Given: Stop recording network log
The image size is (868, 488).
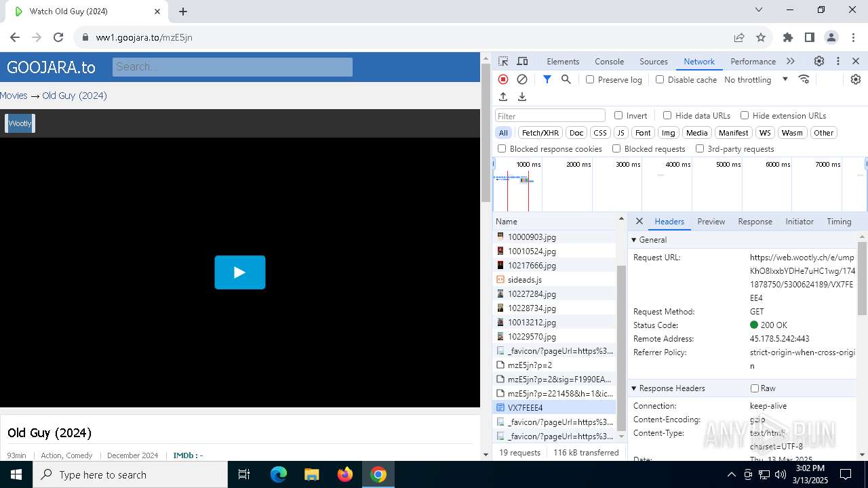Looking at the screenshot, I should tap(503, 79).
